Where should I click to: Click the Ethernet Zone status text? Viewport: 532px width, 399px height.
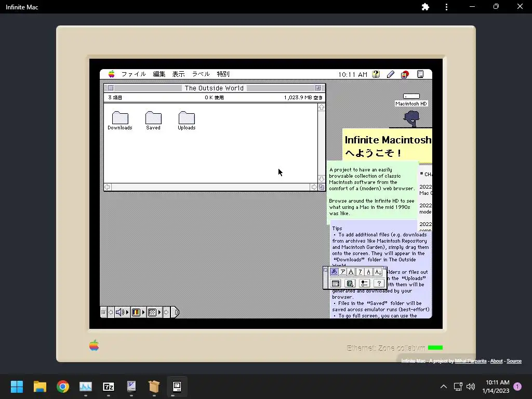pos(386,348)
